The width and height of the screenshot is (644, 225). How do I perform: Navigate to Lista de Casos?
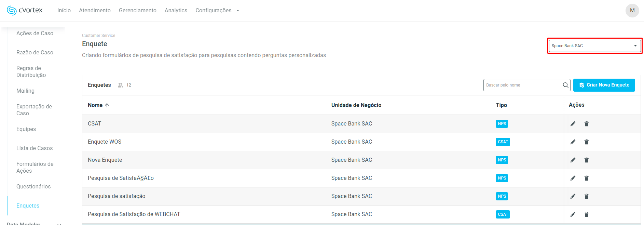coord(35,148)
